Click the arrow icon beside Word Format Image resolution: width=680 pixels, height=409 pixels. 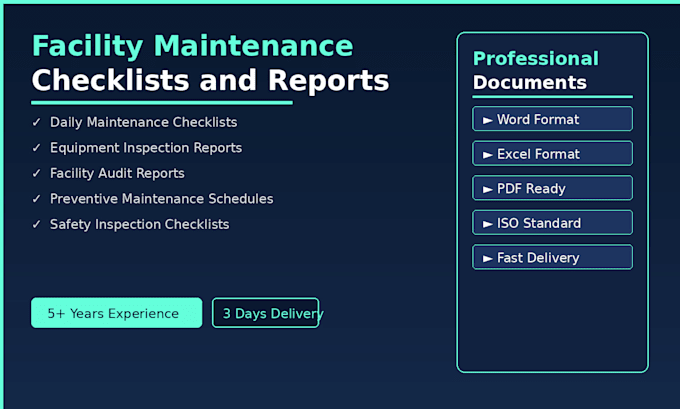(487, 120)
